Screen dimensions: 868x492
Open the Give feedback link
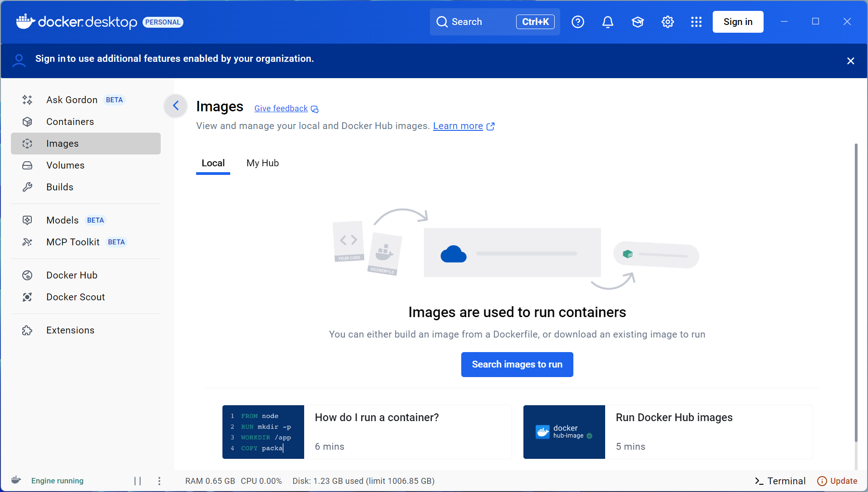[281, 109]
